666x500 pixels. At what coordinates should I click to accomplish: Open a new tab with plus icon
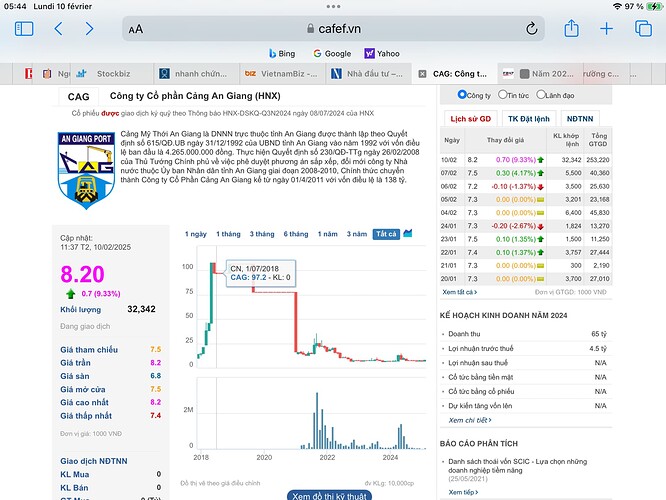[608, 29]
